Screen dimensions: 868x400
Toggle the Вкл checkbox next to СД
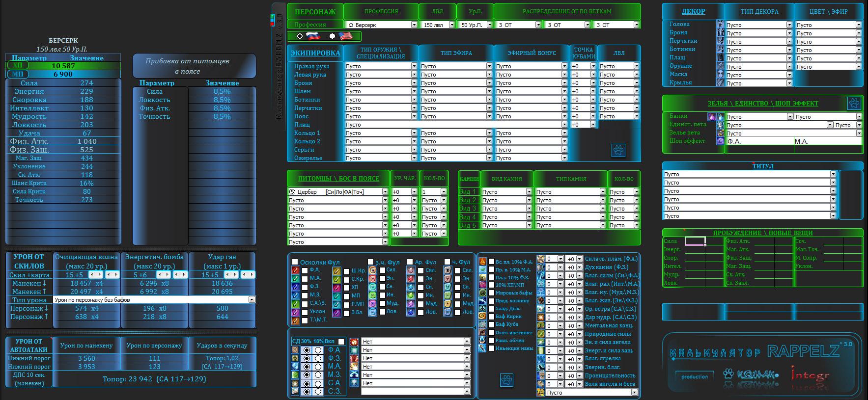(341, 342)
